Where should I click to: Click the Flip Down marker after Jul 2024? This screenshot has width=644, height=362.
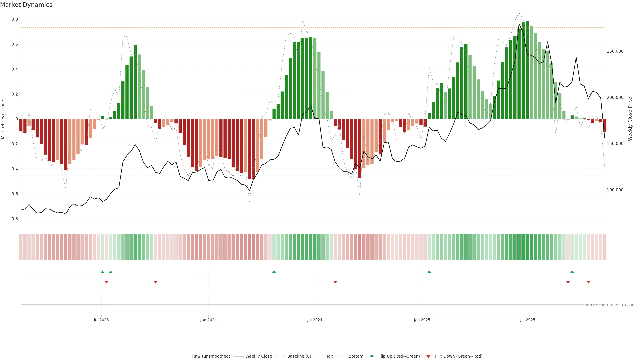tap(335, 282)
